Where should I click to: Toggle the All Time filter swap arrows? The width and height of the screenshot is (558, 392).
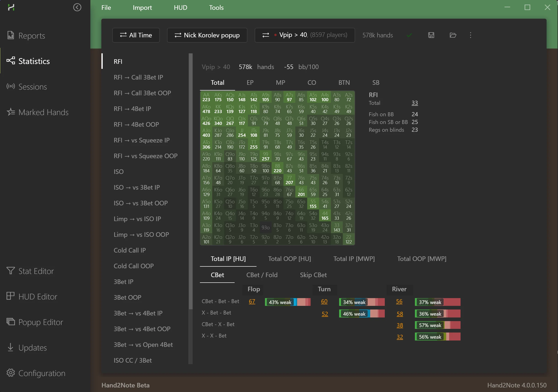[123, 35]
